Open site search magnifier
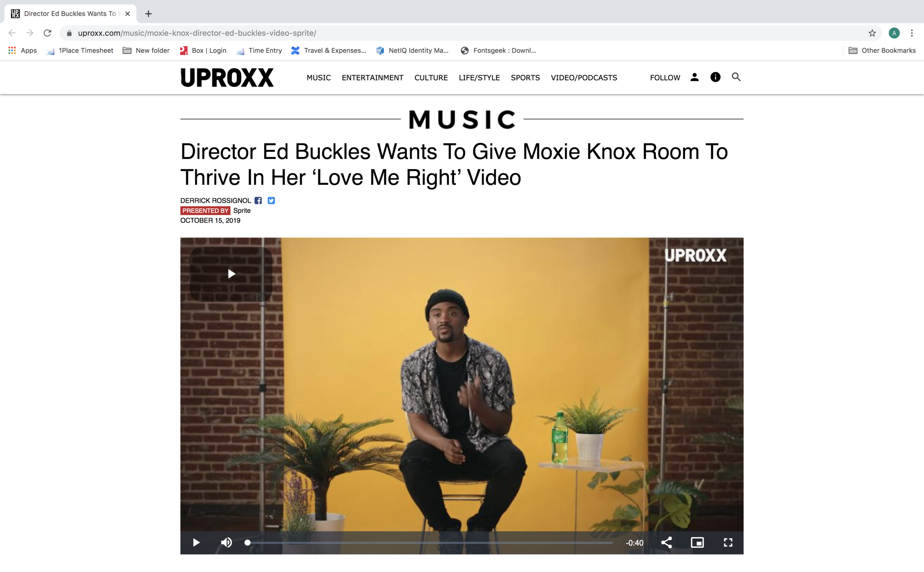The width and height of the screenshot is (924, 572). pos(736,77)
